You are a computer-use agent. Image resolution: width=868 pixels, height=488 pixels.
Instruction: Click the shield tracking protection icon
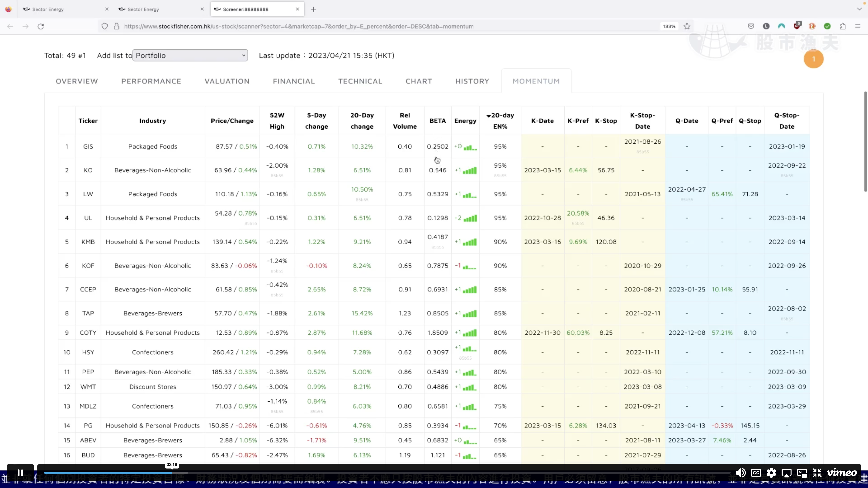(x=105, y=26)
